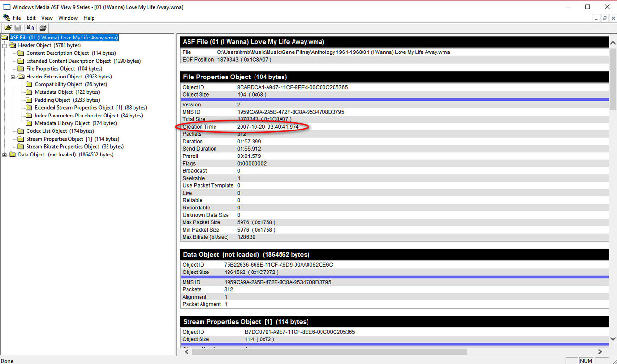Screen dimensions: 617x364
Task: Collapse the Header Extension Object node
Action: tap(13, 77)
